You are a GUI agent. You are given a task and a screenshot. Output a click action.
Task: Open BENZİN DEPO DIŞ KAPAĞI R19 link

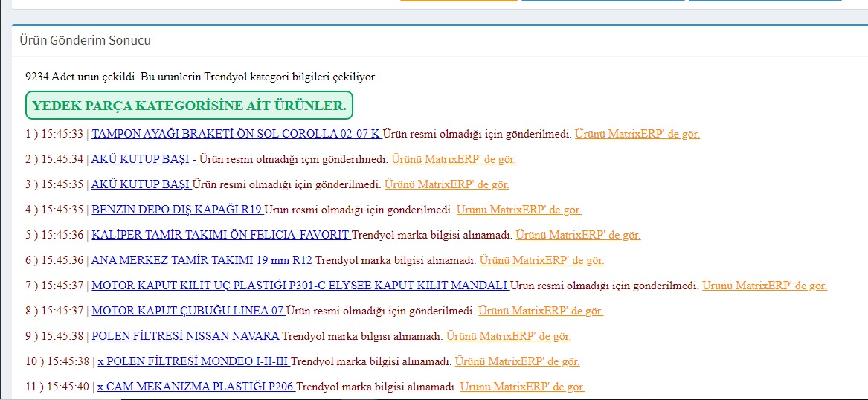(176, 210)
